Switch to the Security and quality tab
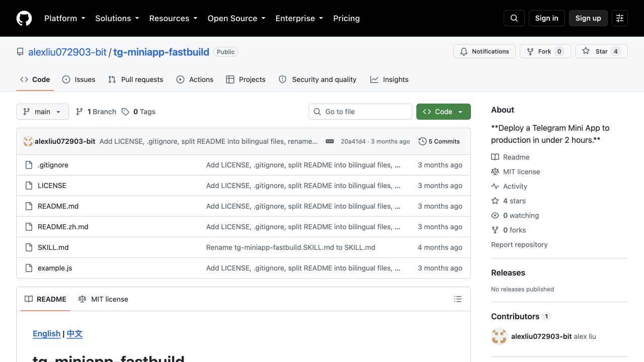Image resolution: width=644 pixels, height=362 pixels. point(317,79)
